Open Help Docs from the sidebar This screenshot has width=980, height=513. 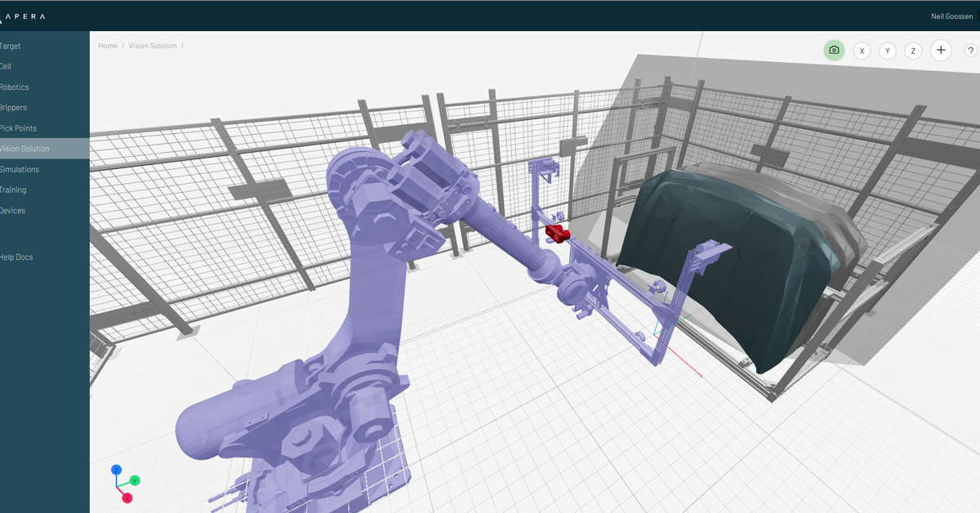click(16, 256)
